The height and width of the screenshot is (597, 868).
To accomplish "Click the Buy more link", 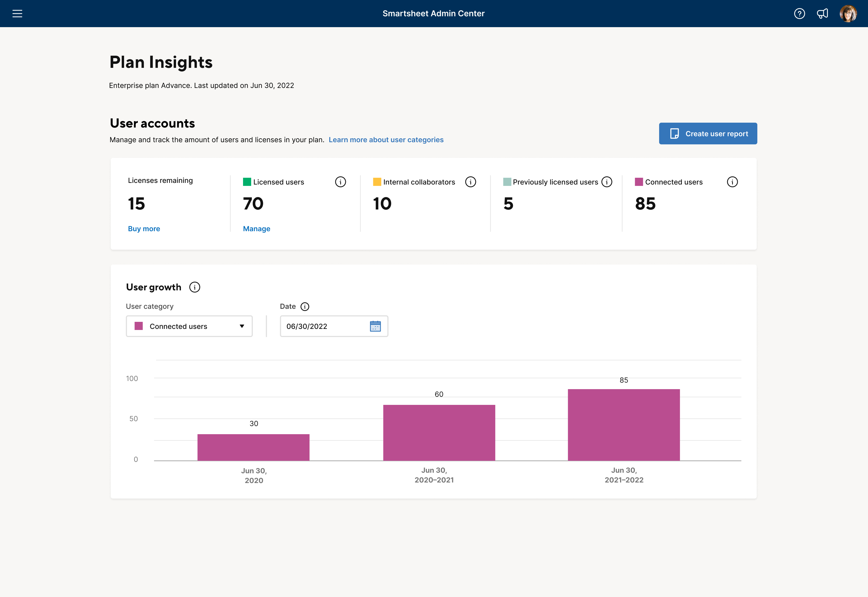I will click(144, 228).
